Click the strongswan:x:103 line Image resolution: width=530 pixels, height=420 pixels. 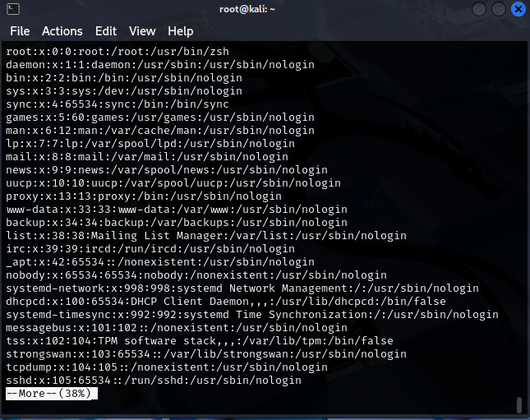tap(206, 354)
